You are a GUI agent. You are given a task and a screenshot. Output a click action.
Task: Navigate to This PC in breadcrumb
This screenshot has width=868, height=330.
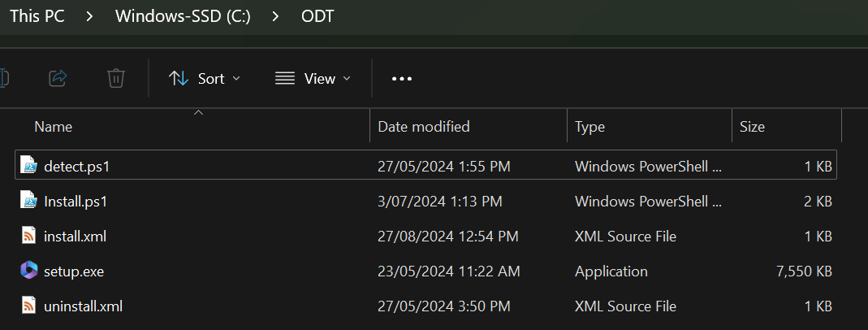36,16
